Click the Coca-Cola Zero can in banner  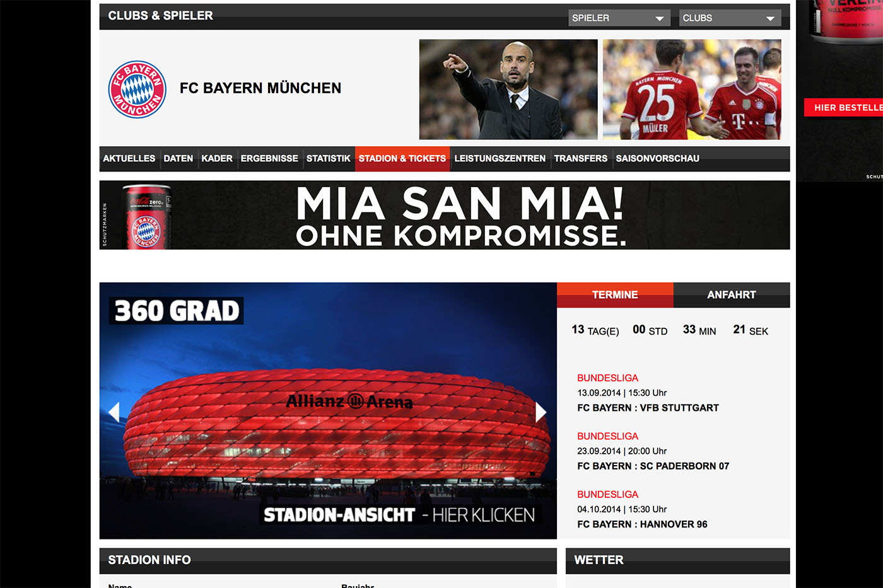tap(146, 216)
